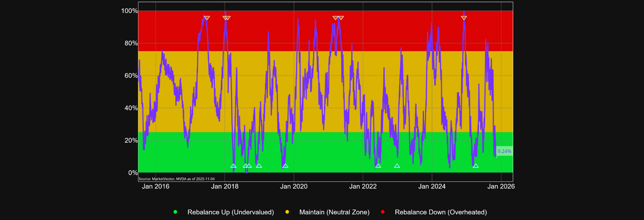
Task: Click the Jan 2016 x-axis label
Action: pos(156,186)
